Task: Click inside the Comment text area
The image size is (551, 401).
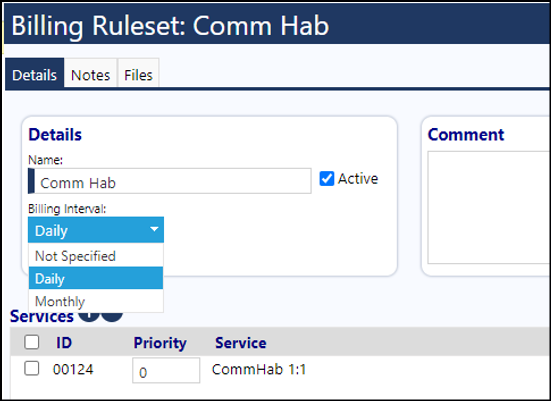Action: [x=489, y=207]
